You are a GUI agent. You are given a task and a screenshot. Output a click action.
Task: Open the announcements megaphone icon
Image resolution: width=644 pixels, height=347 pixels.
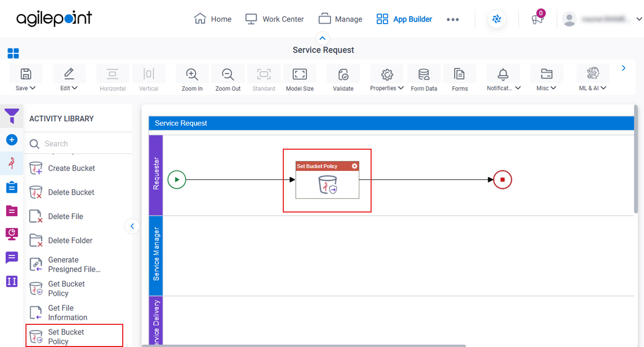[537, 19]
